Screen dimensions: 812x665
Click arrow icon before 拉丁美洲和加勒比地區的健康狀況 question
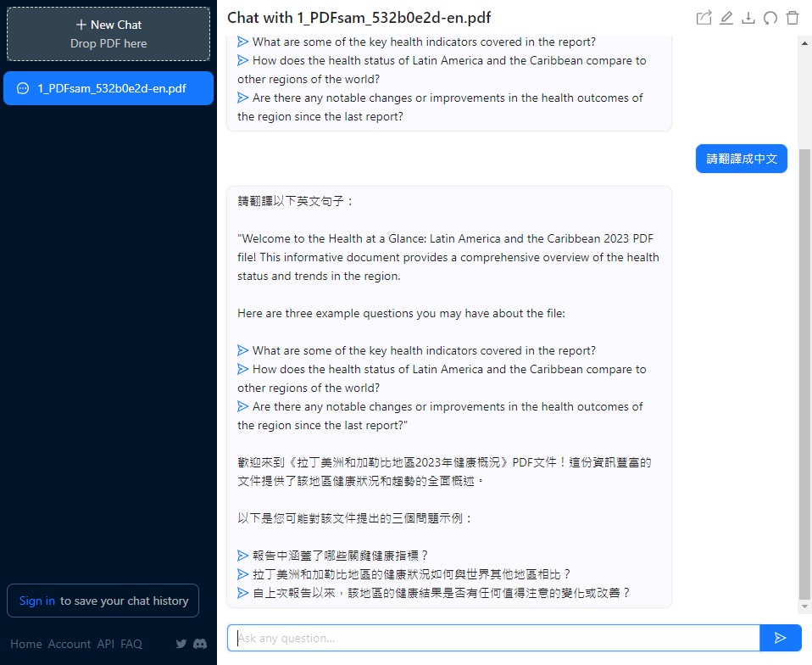pyautogui.click(x=243, y=574)
